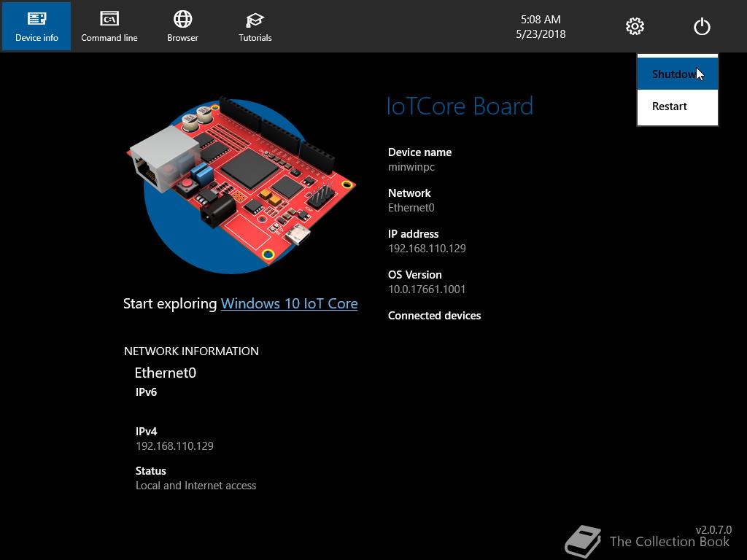Click the IoTCore Board heading
The image size is (747, 560).
460,106
